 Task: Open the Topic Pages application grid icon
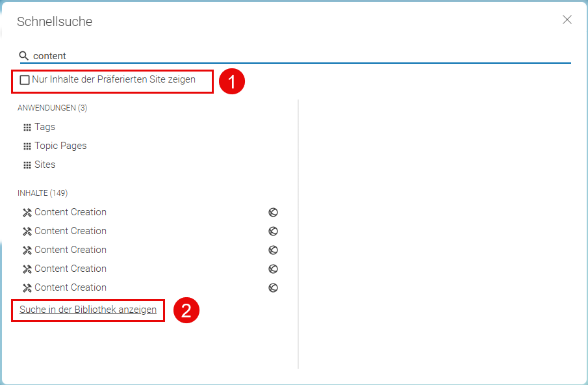[x=27, y=146]
